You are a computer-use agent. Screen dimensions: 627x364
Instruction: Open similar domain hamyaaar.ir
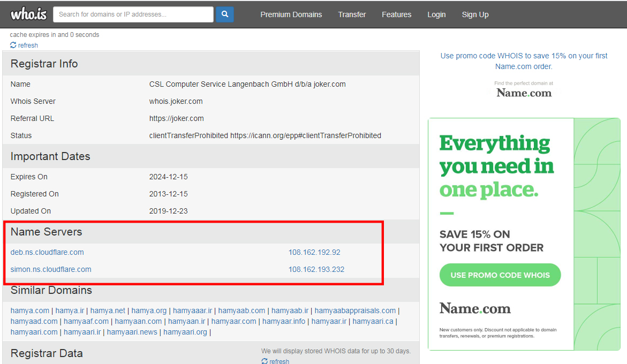(x=192, y=310)
